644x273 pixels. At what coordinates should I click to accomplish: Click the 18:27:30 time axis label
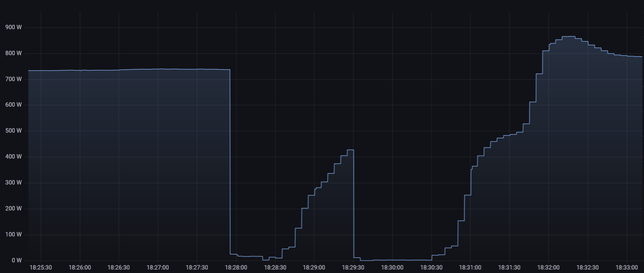pos(197,268)
